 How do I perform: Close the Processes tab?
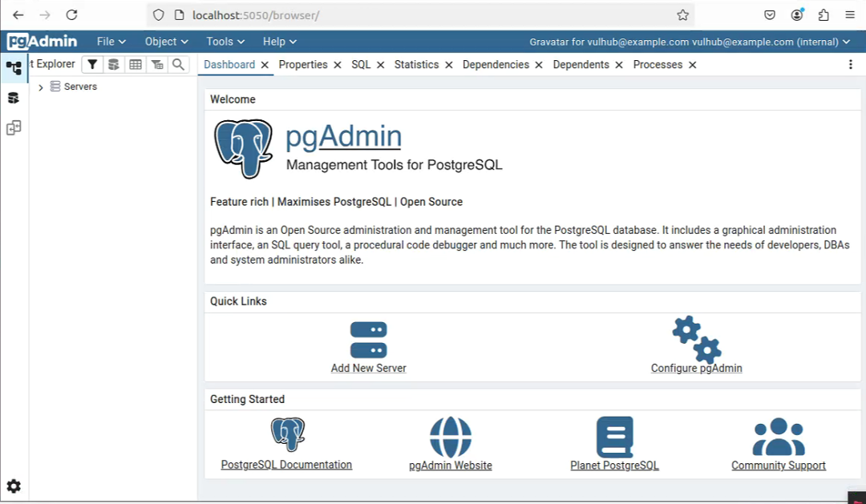click(x=693, y=65)
